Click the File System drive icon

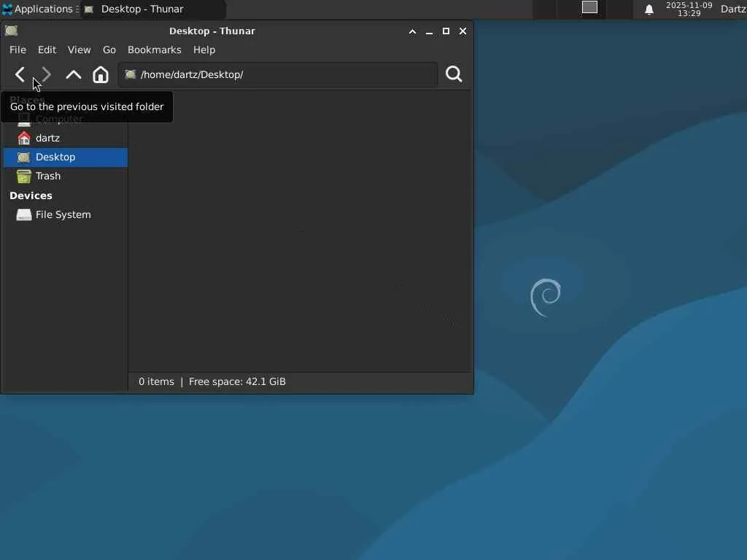(x=24, y=215)
